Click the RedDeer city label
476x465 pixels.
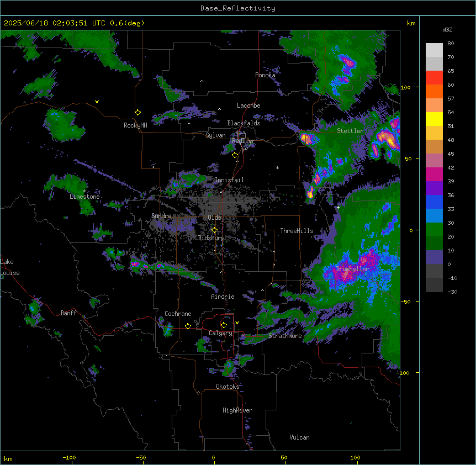243,141
